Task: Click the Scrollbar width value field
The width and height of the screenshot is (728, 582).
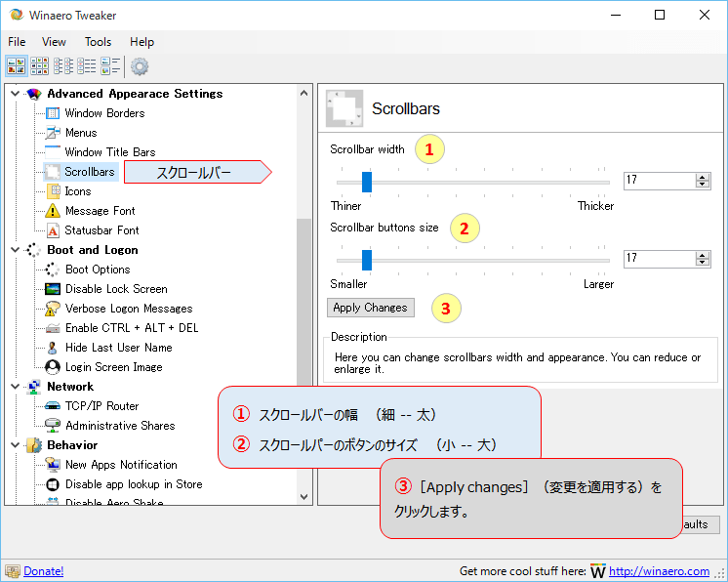Action: (x=660, y=181)
